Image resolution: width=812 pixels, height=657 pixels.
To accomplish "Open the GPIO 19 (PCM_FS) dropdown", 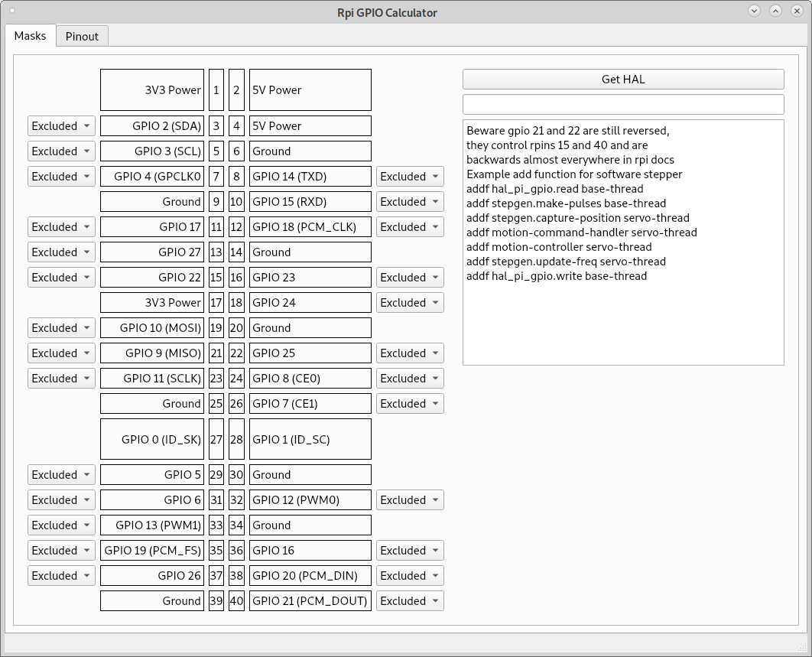I will click(x=61, y=550).
